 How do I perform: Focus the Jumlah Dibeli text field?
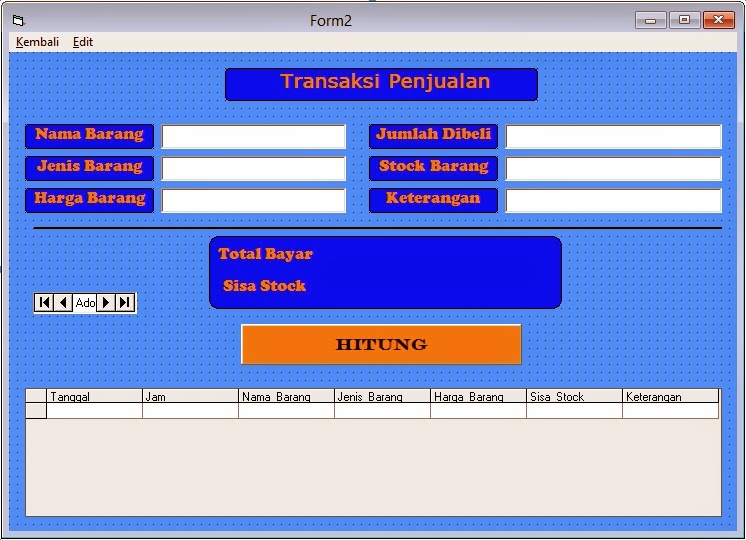tap(613, 137)
